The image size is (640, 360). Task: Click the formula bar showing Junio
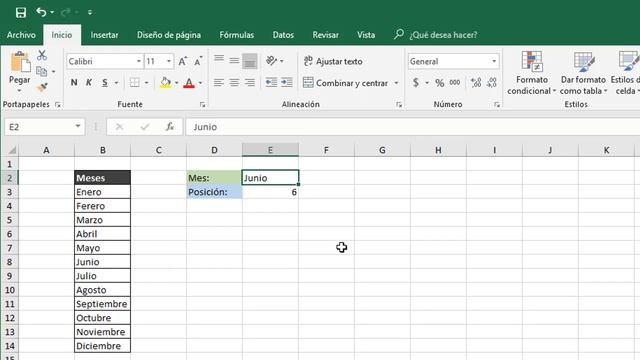(x=412, y=127)
